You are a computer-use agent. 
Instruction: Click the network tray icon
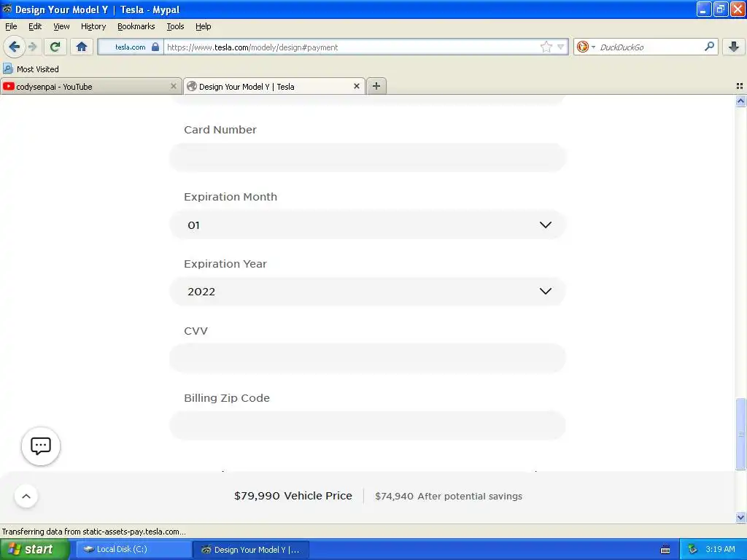click(692, 549)
